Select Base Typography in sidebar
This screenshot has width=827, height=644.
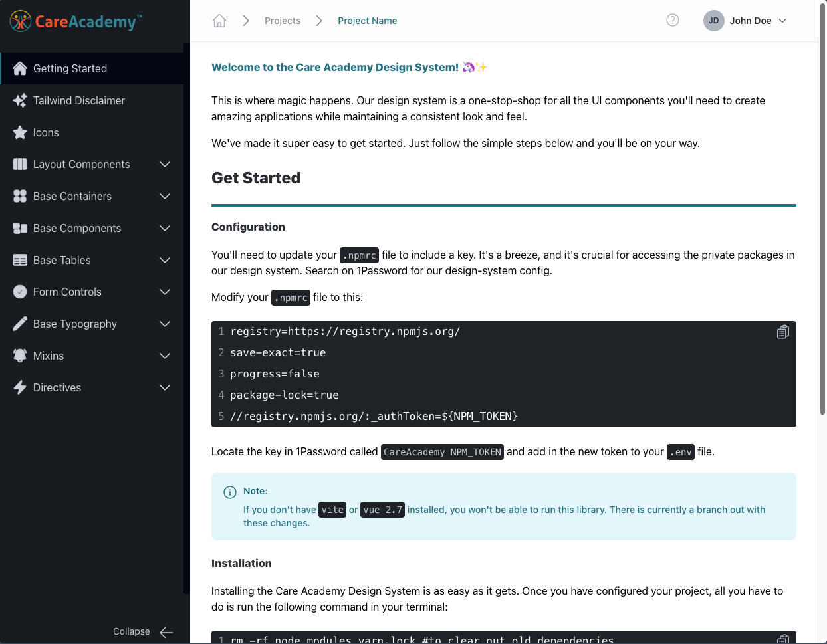click(92, 324)
